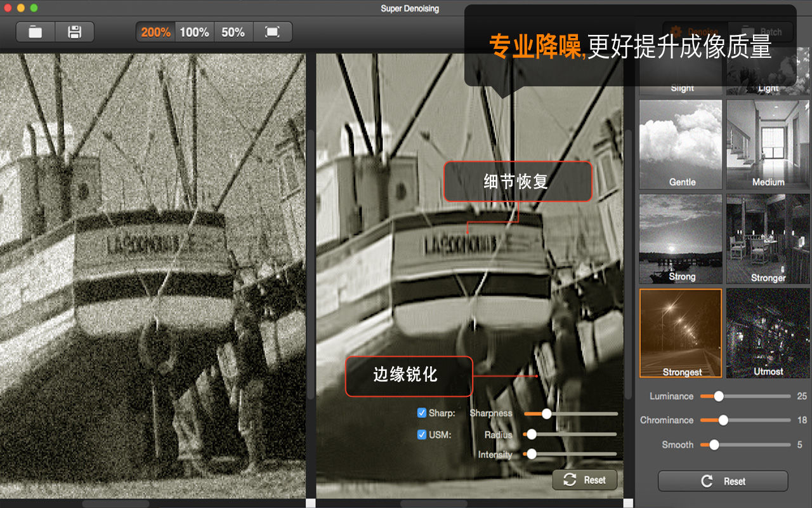Set zoom level to 50%
Viewport: 812px width, 508px height.
[x=233, y=32]
